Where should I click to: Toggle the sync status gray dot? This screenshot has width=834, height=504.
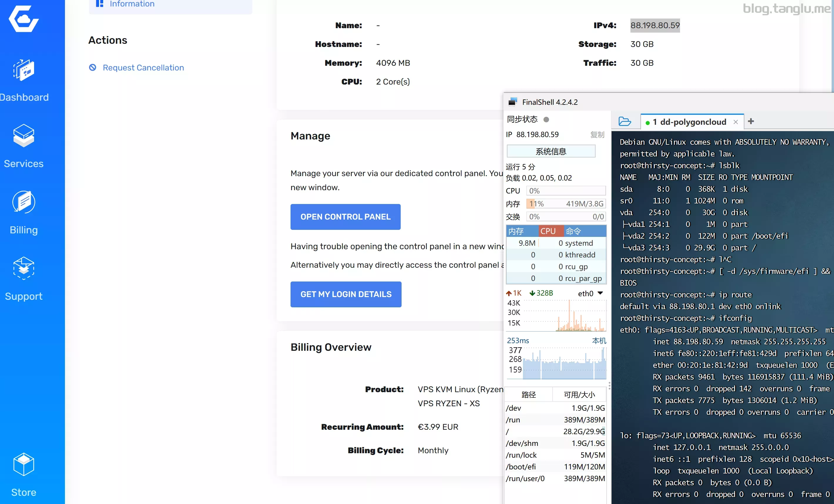coord(546,119)
